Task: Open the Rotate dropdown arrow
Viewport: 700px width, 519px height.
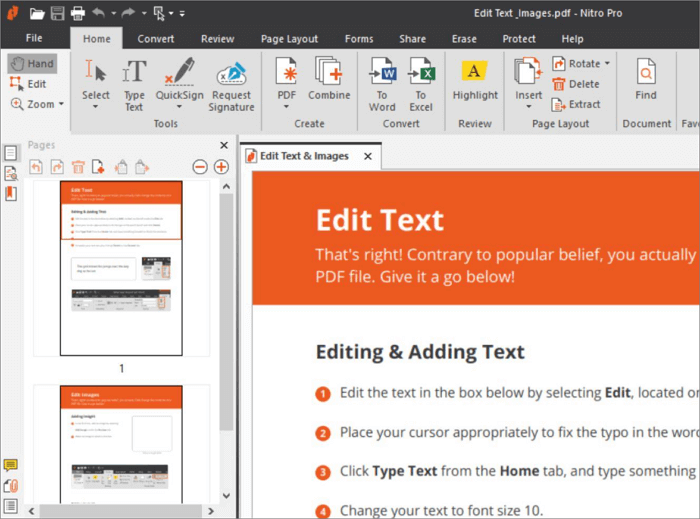Action: coord(607,64)
